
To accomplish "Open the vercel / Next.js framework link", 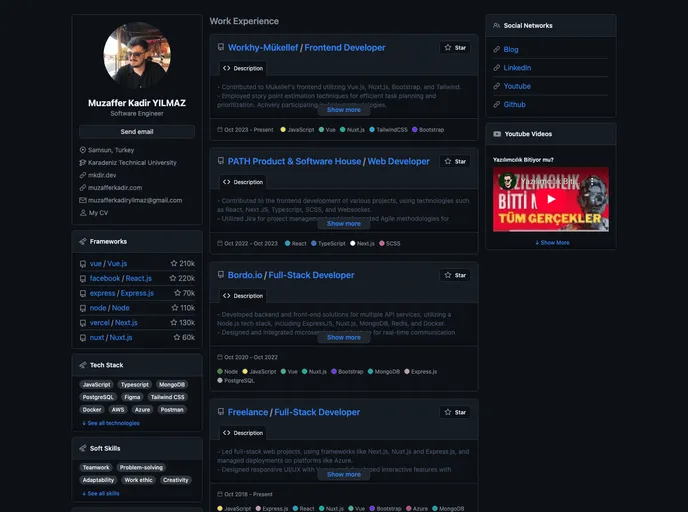I will (114, 322).
